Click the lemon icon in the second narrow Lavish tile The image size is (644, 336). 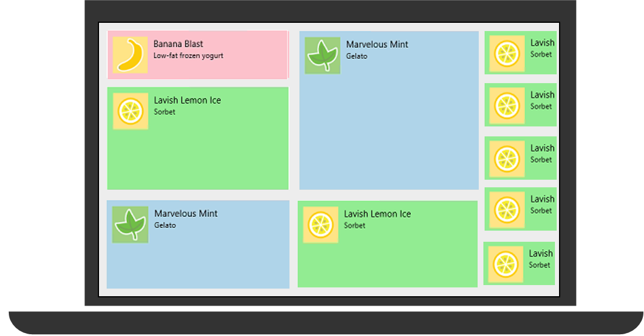(506, 106)
